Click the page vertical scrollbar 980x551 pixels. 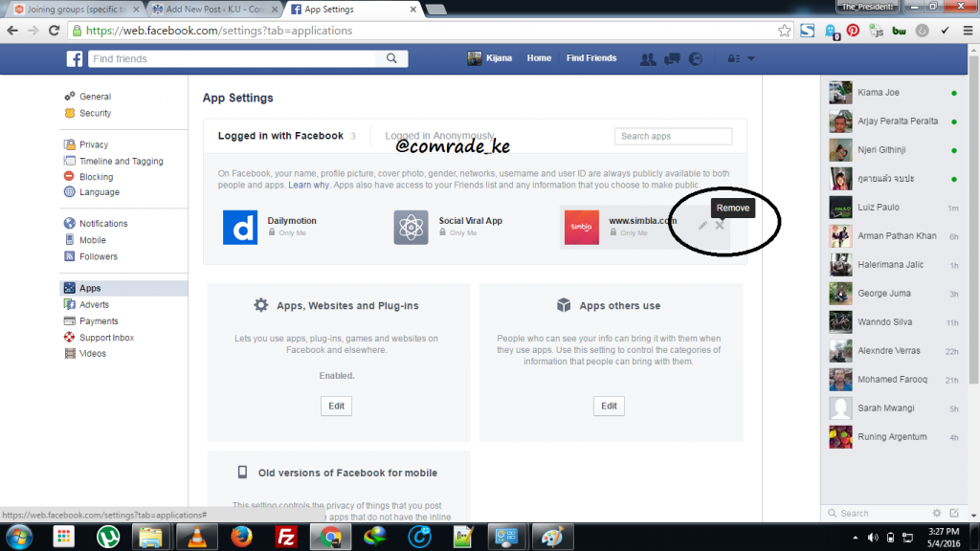(973, 219)
